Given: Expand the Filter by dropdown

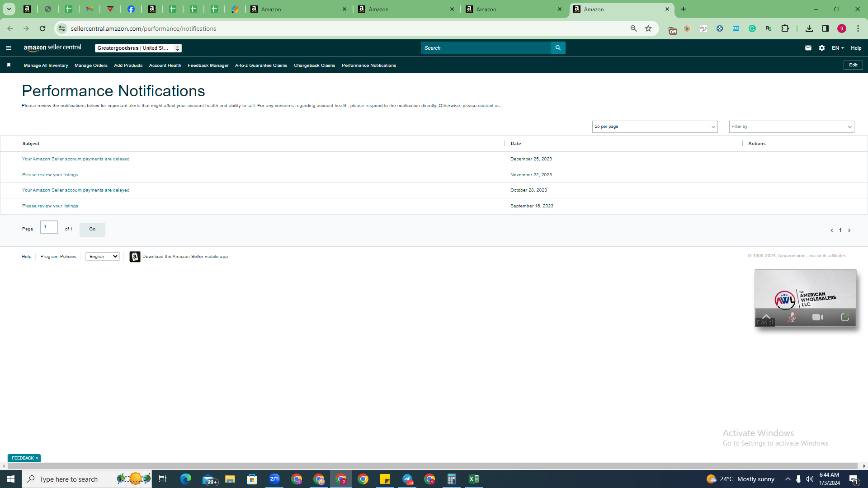Looking at the screenshot, I should tap(792, 127).
